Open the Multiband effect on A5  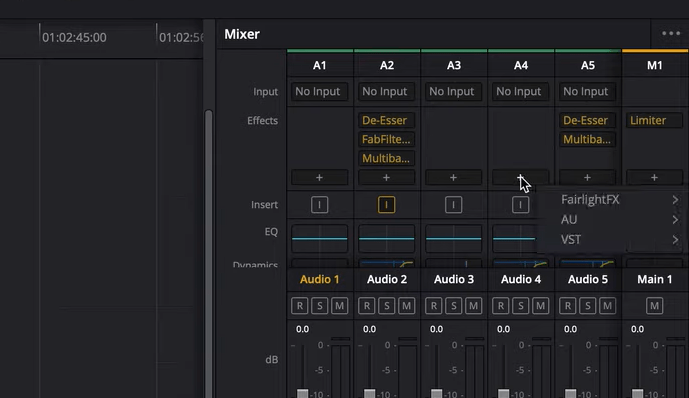click(587, 139)
